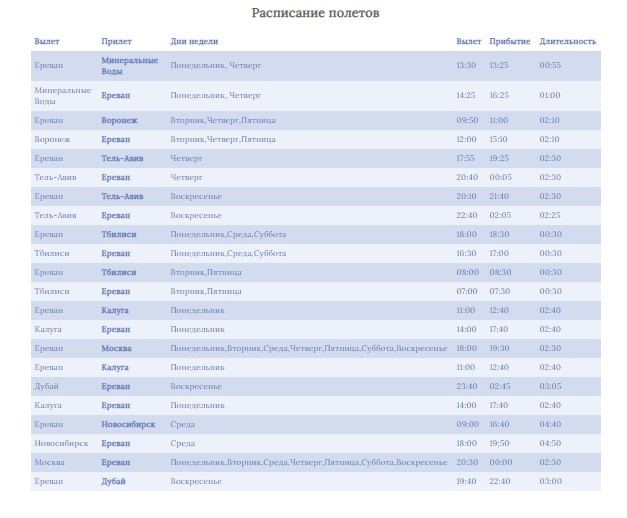Select the Новосибирск destination link
Viewport: 627px width, 518px height.
coord(128,424)
